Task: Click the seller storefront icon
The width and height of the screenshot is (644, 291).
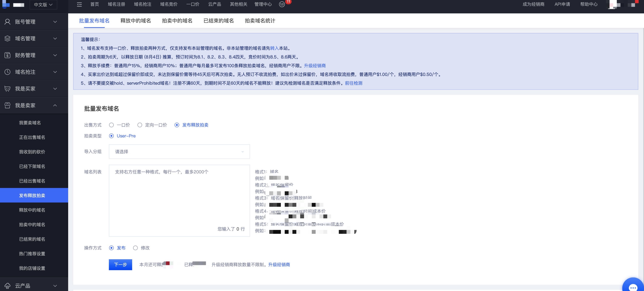Action: [8, 106]
